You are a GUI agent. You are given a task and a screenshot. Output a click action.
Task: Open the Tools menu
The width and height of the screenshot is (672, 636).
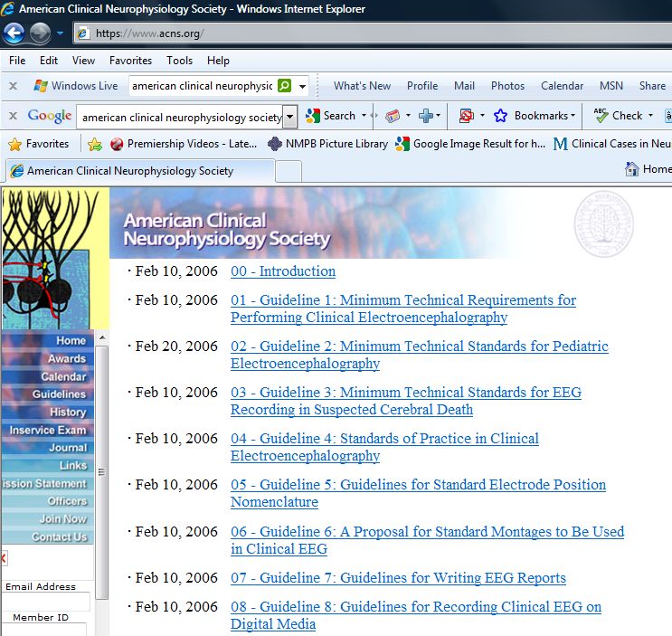(x=179, y=61)
